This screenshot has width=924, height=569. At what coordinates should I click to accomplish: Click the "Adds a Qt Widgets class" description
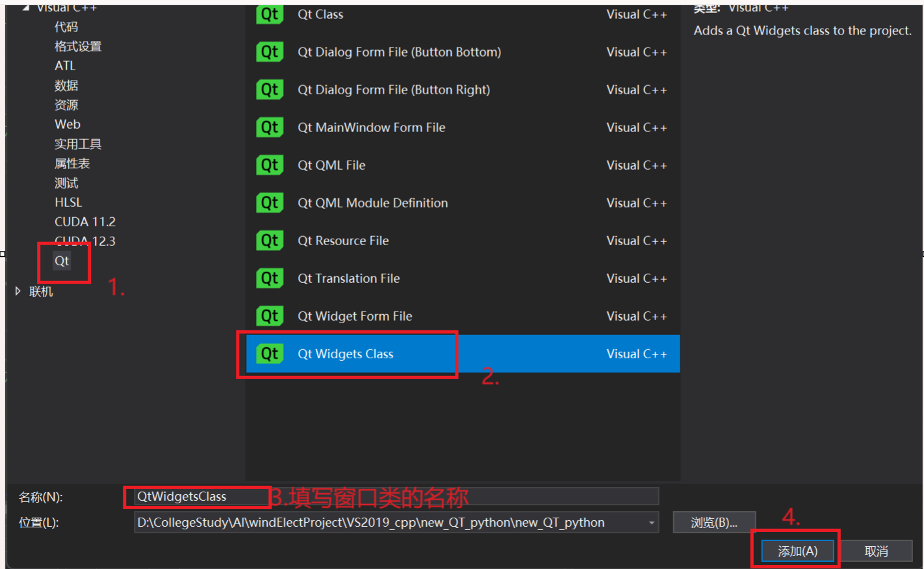pos(802,31)
